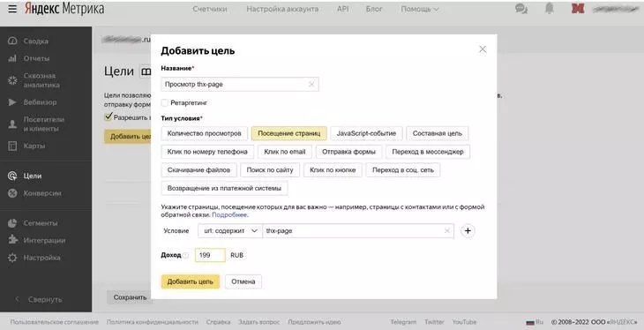644x330 pixels.
Task: Select Клик по email condition type
Action: (x=285, y=152)
